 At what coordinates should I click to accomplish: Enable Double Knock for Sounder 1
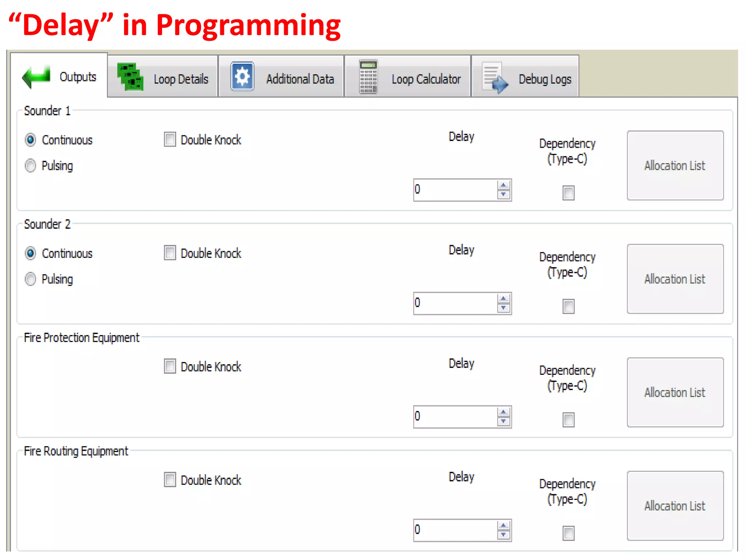[x=170, y=140]
